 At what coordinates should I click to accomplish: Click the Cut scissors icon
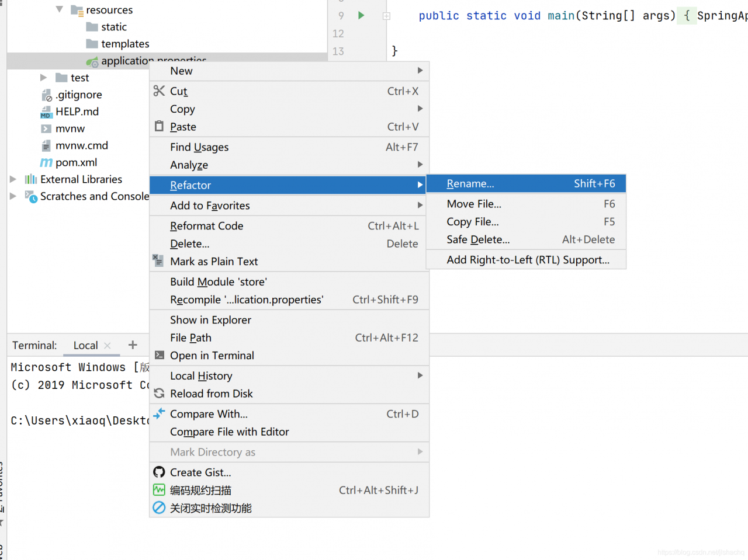[x=159, y=91]
